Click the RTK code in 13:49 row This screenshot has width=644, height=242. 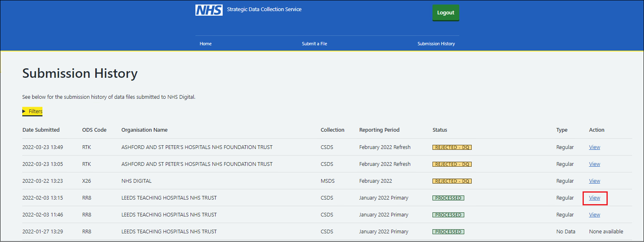pyautogui.click(x=87, y=147)
